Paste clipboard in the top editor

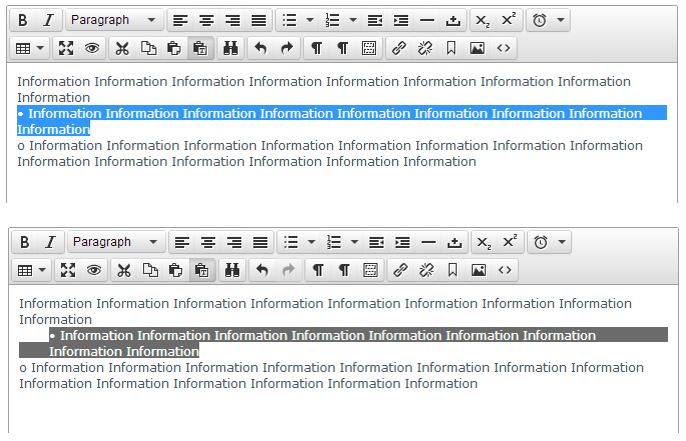[x=174, y=48]
